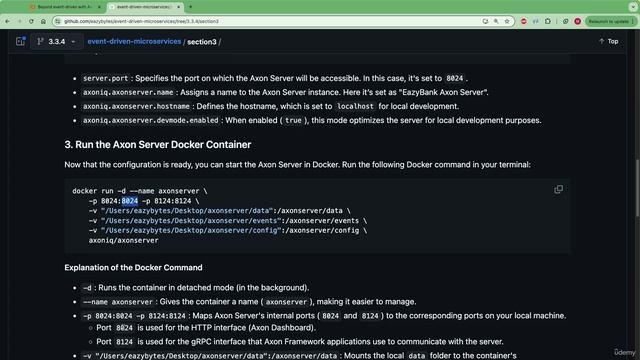Click '-p 8024:8024 -p 8124:8124' bullet code
The image size is (640, 360).
pos(134,316)
